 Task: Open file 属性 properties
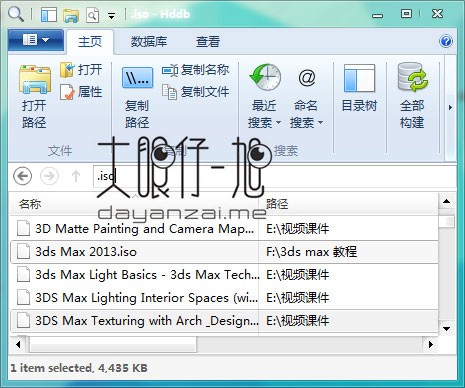pos(81,92)
